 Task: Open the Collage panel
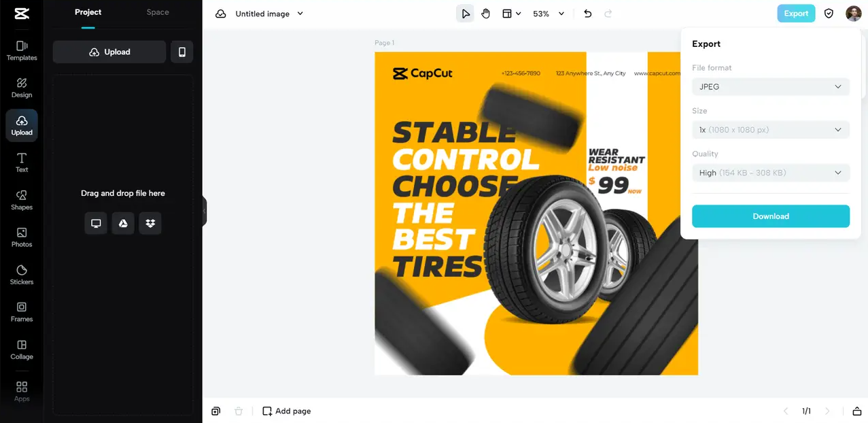click(22, 350)
